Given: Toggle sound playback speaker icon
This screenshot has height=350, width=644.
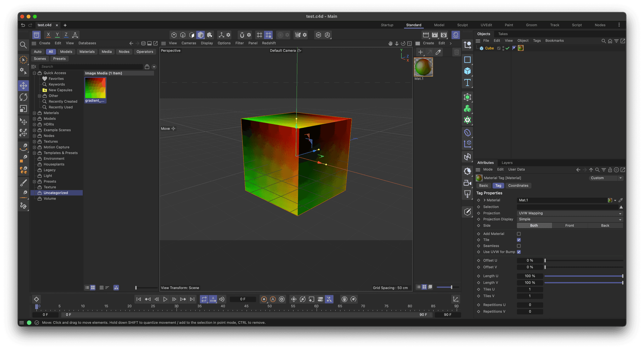Looking at the screenshot, I should click(x=222, y=299).
